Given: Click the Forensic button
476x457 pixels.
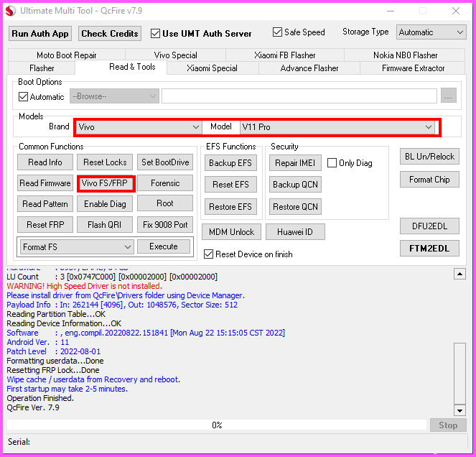Looking at the screenshot, I should tap(165, 183).
